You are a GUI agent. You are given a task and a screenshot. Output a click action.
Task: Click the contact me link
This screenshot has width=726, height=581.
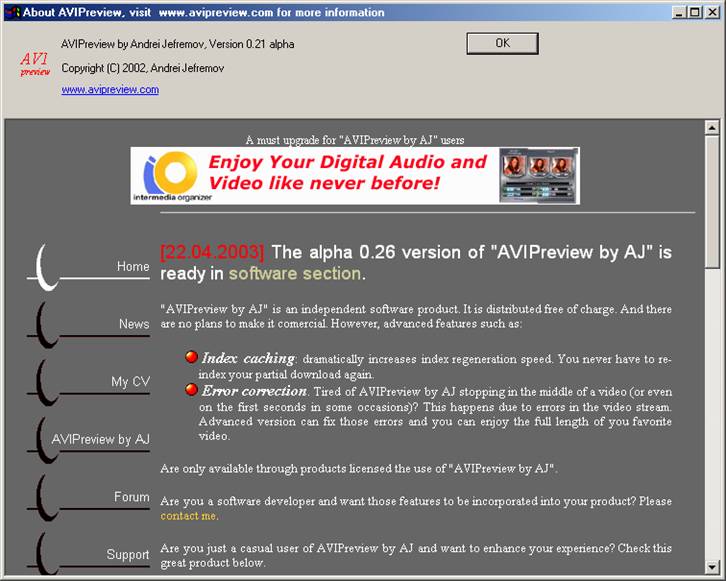pyautogui.click(x=188, y=516)
